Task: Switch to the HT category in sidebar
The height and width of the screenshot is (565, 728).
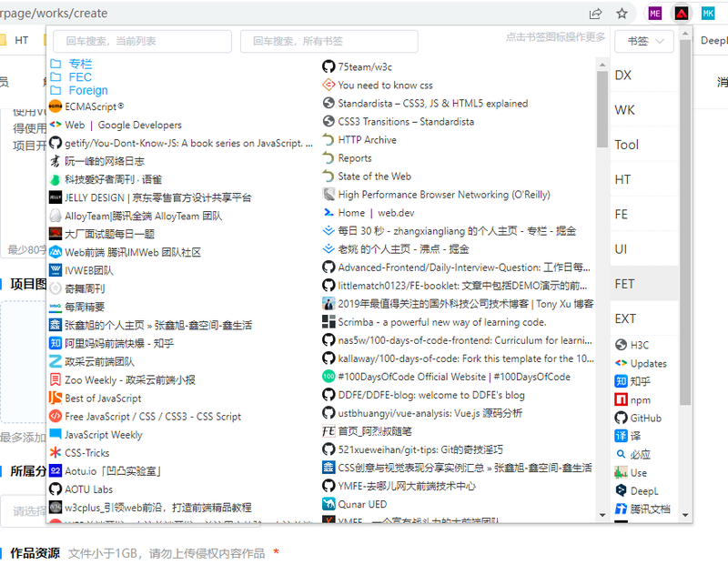Action: coord(643,179)
